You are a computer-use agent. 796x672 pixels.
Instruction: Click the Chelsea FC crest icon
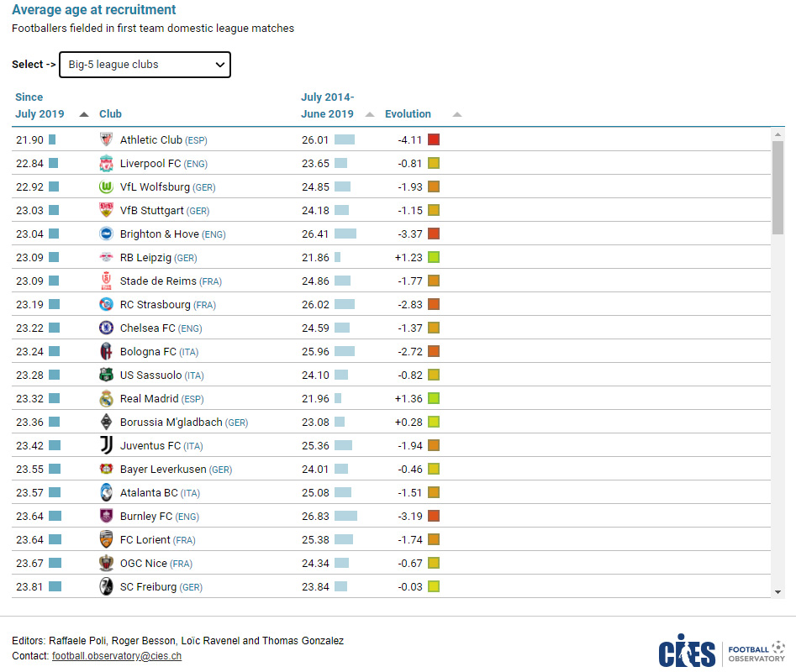[106, 328]
